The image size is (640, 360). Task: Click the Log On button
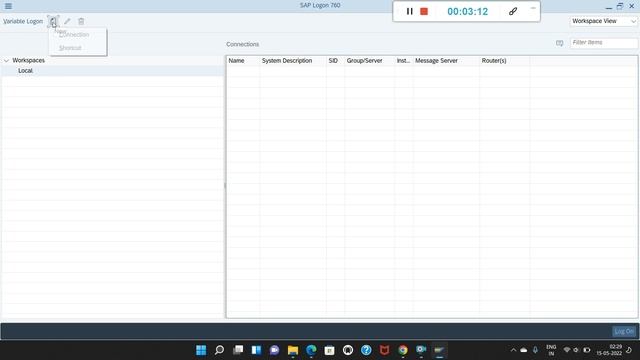point(624,331)
